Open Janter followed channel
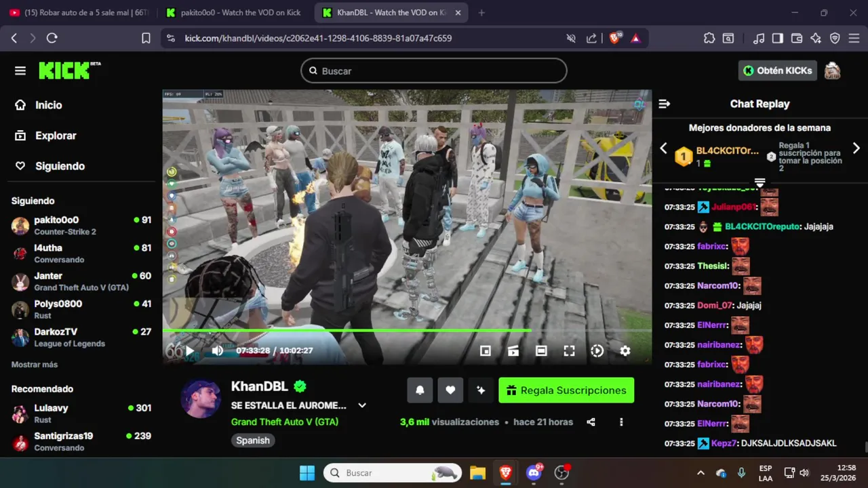Viewport: 868px width, 488px height. [81, 281]
